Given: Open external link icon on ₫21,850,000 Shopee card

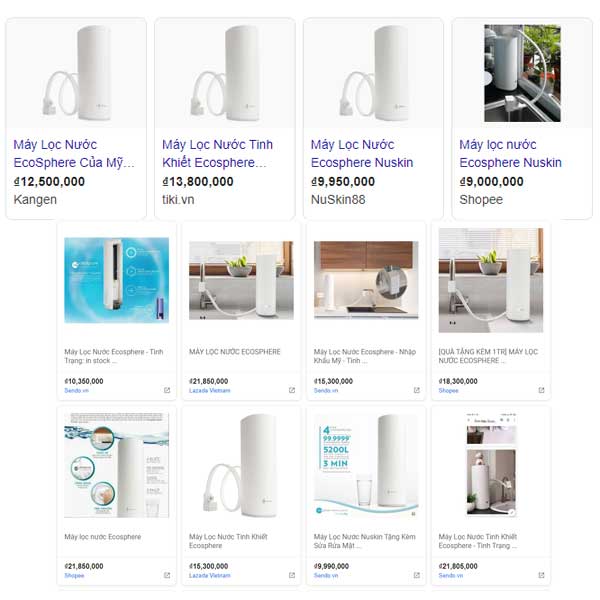Looking at the screenshot, I should click(167, 575).
